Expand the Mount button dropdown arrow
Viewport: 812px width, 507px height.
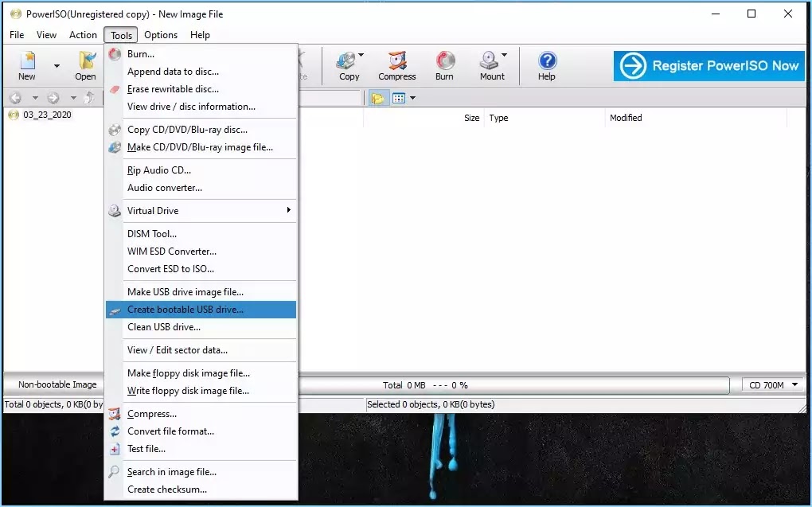[504, 55]
